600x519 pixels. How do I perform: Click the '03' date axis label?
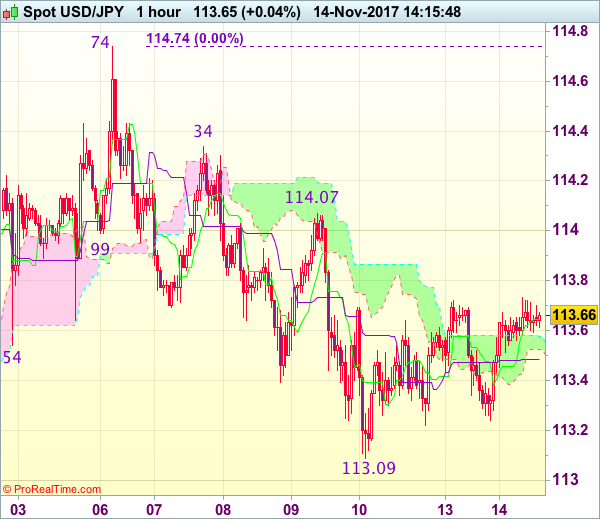(x=18, y=510)
